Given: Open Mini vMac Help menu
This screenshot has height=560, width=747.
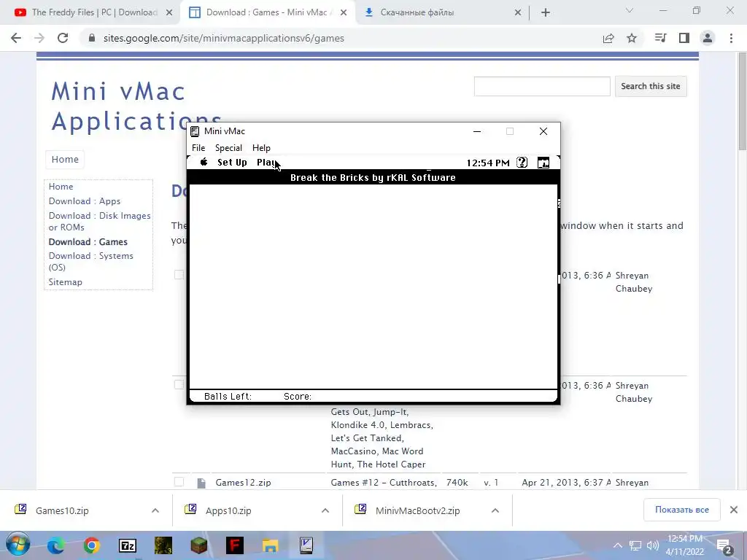Looking at the screenshot, I should pyautogui.click(x=261, y=147).
